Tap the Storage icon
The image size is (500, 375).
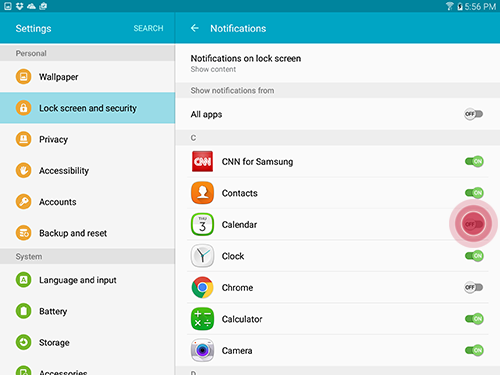[23, 342]
